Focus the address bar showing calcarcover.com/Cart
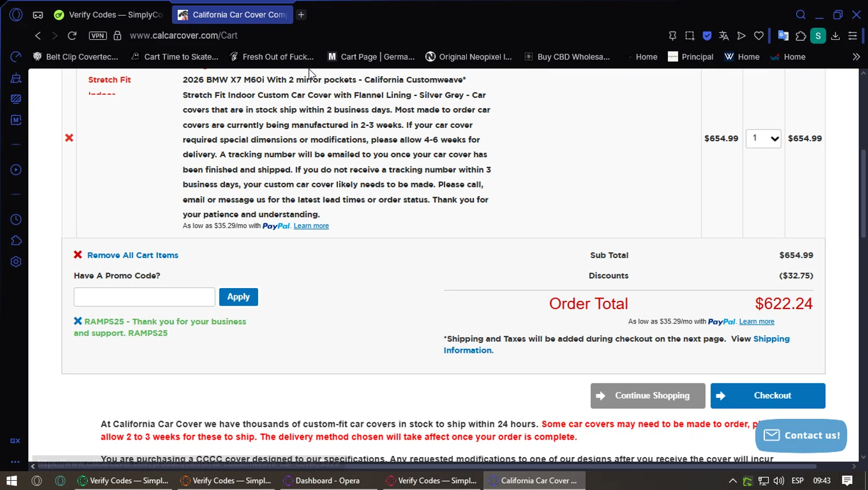 [x=184, y=36]
